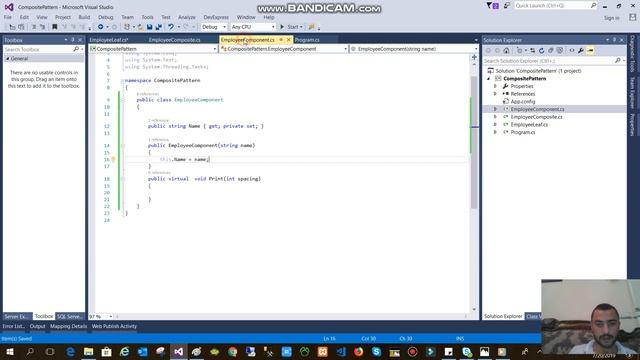This screenshot has height=360, width=640.
Task: Open the Web Publish Activity tab
Action: 114,326
